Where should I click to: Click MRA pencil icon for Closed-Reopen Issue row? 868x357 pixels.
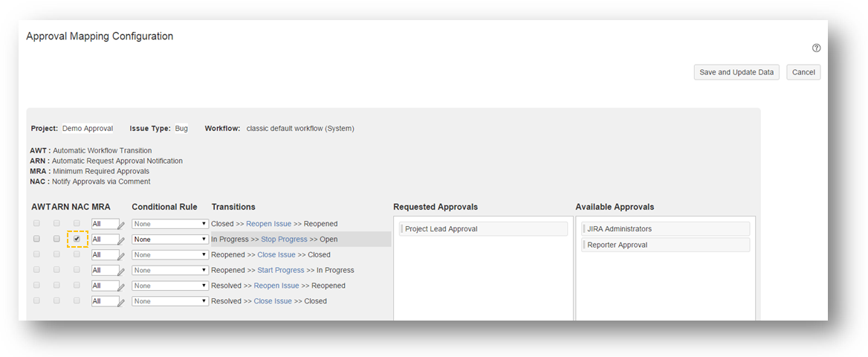pyautogui.click(x=121, y=225)
